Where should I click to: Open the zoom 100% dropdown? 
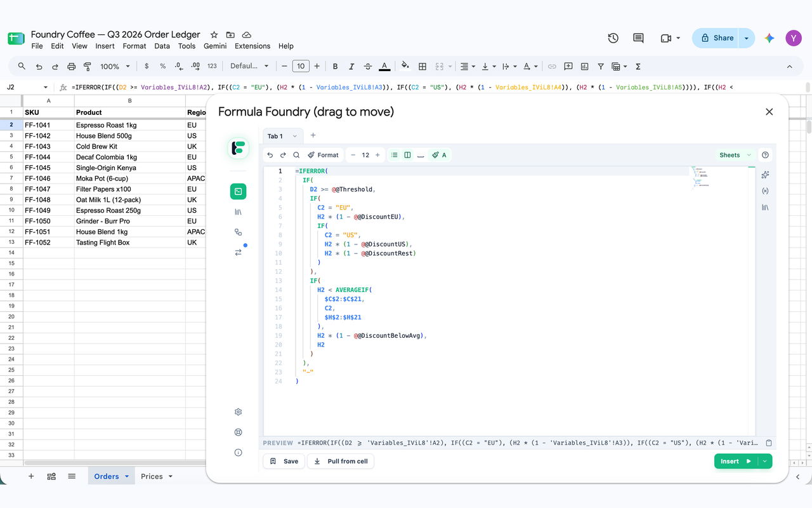[x=114, y=66]
